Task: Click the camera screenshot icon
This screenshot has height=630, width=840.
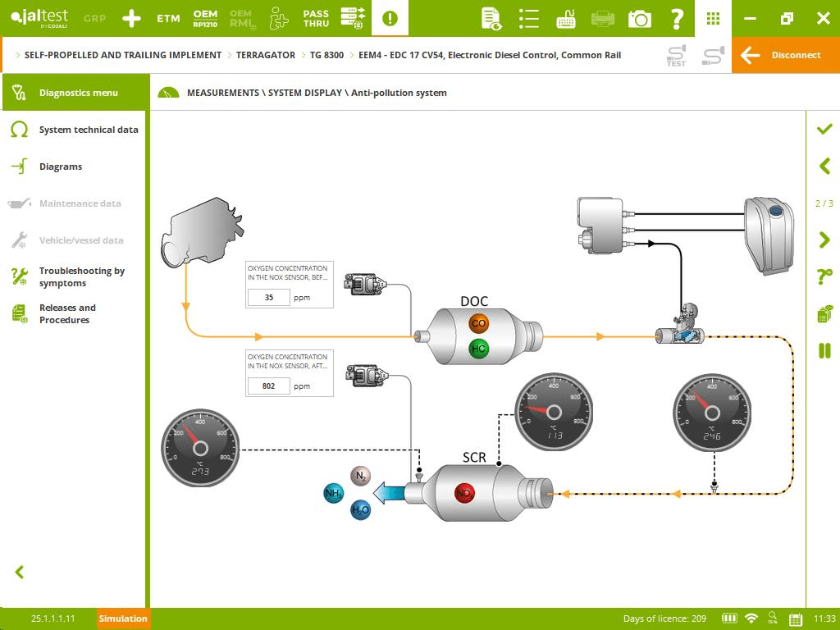Action: point(639,18)
